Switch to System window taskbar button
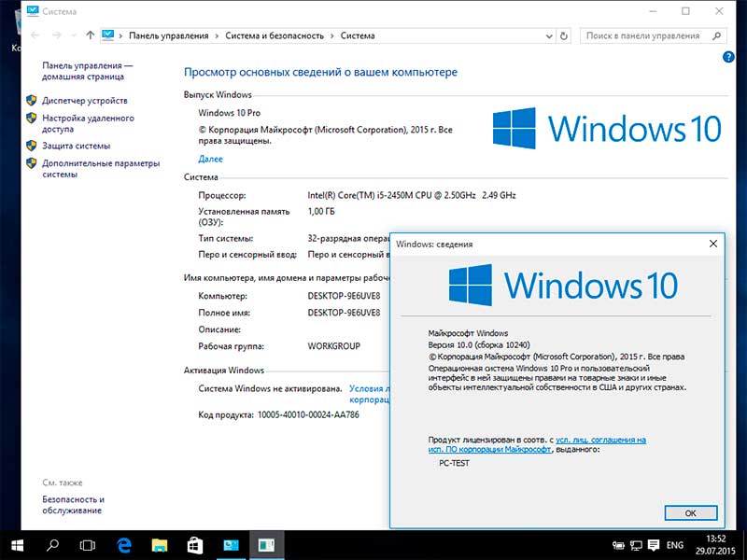The image size is (747, 560). pos(232,545)
